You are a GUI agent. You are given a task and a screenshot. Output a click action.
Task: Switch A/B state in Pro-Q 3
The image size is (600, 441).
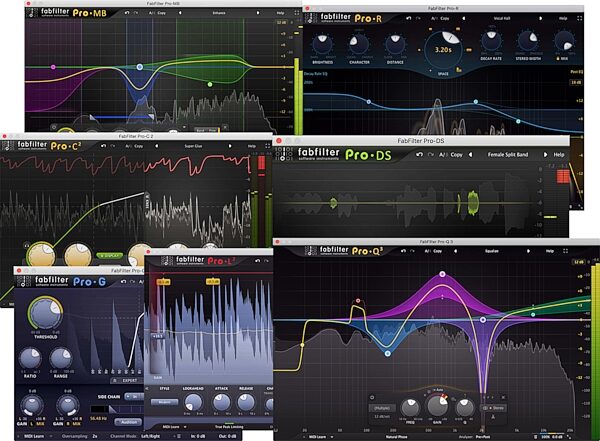[x=428, y=251]
